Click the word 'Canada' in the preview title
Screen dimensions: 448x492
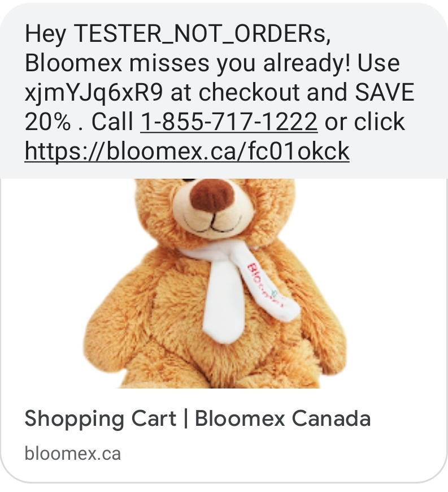point(331,418)
